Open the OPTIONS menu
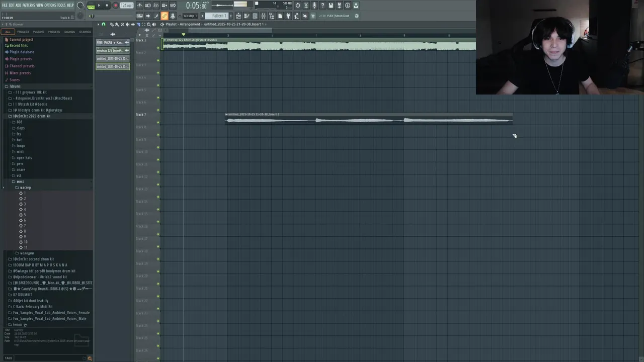The image size is (644, 362). tap(50, 6)
